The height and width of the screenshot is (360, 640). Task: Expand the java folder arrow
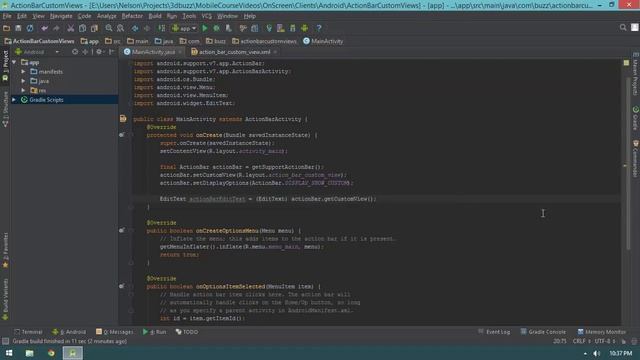[x=23, y=81]
